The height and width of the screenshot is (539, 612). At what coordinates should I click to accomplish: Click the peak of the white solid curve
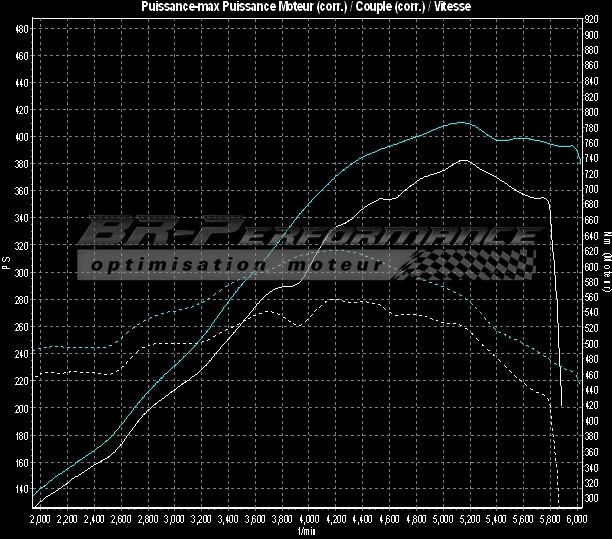point(463,160)
